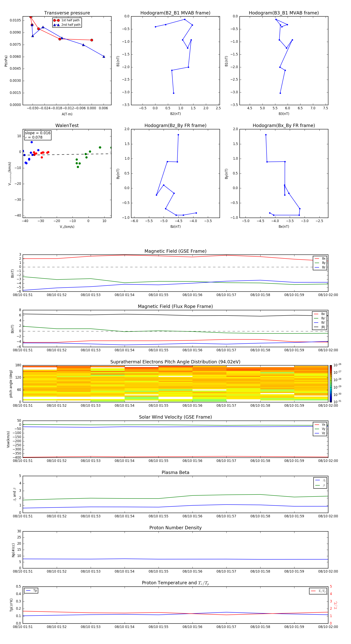Click the 'Transverse pressure' plot title

[x=67, y=13]
